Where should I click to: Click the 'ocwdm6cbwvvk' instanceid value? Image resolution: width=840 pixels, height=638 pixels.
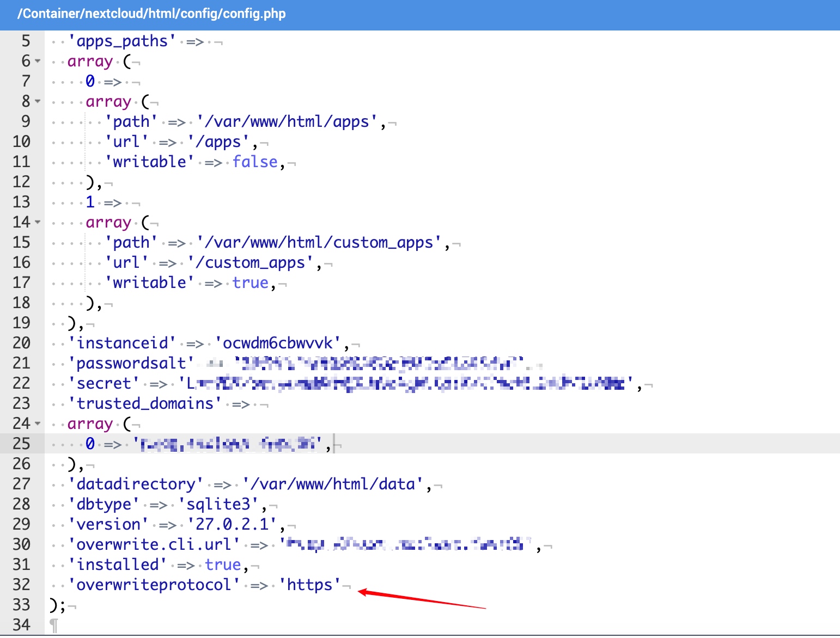[x=278, y=343]
